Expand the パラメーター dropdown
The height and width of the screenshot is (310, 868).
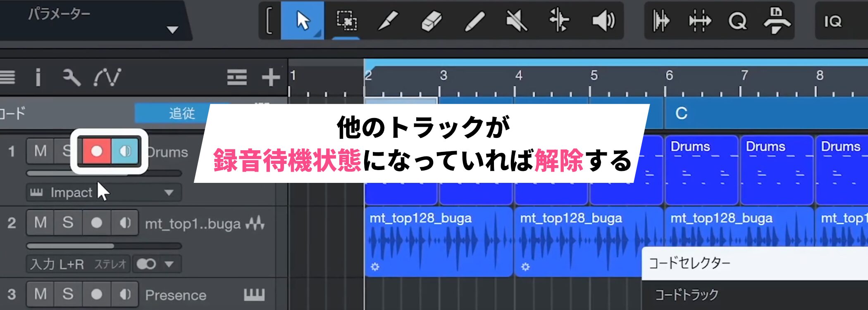click(x=172, y=30)
